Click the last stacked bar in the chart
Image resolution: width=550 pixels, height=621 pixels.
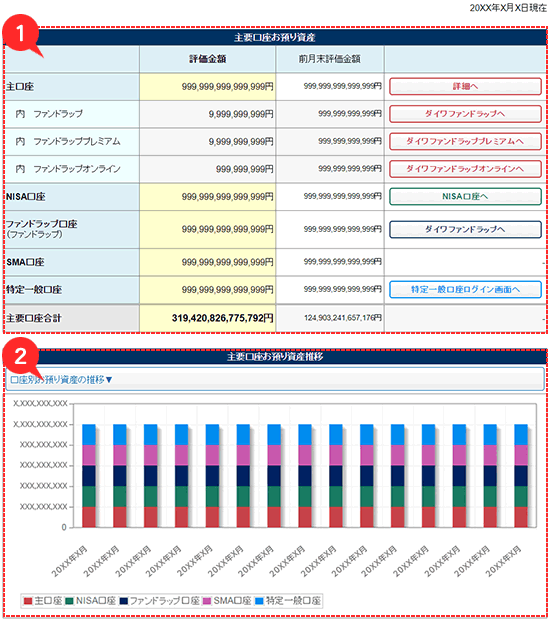521,476
